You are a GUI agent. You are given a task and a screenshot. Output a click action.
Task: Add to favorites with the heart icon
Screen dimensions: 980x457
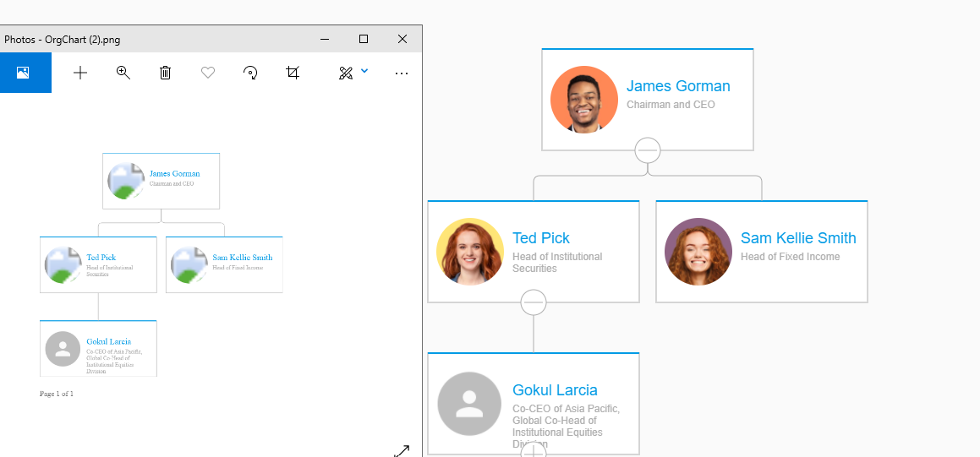click(x=208, y=73)
